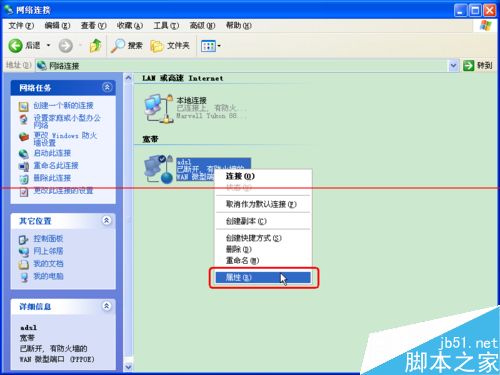This screenshot has width=500, height=375.
Task: Click the 重命名此连接 task icon
Action: 24,166
